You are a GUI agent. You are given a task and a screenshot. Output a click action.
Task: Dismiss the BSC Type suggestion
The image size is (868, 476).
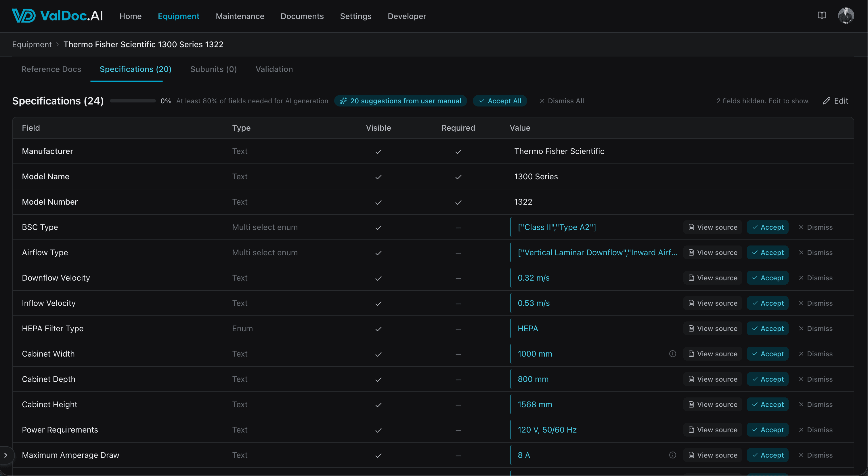pyautogui.click(x=815, y=227)
